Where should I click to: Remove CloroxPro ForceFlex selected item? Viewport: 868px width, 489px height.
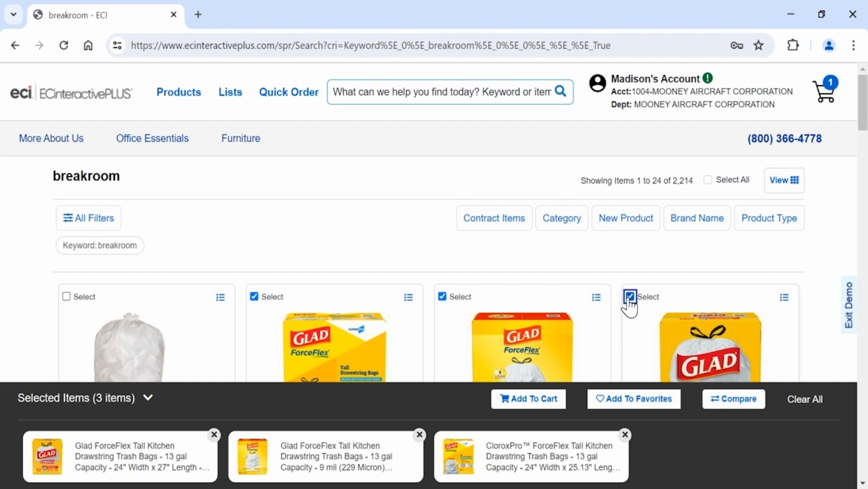click(625, 434)
